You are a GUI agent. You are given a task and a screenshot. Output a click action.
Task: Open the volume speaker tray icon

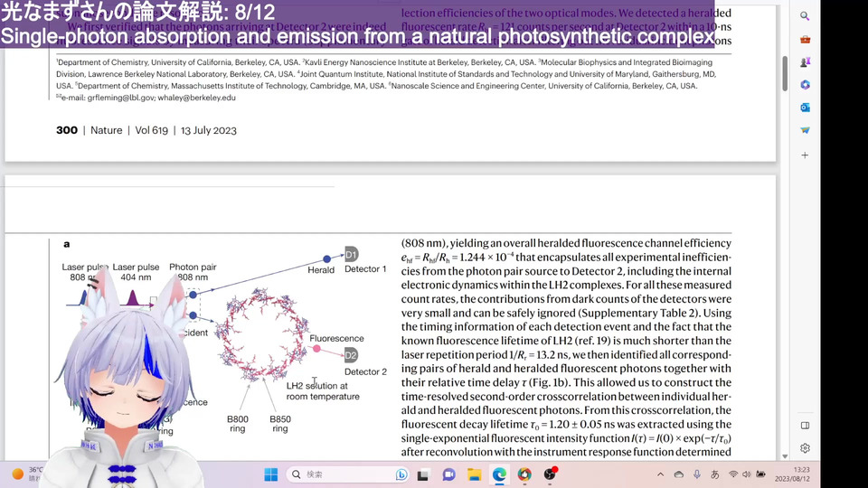click(x=747, y=474)
